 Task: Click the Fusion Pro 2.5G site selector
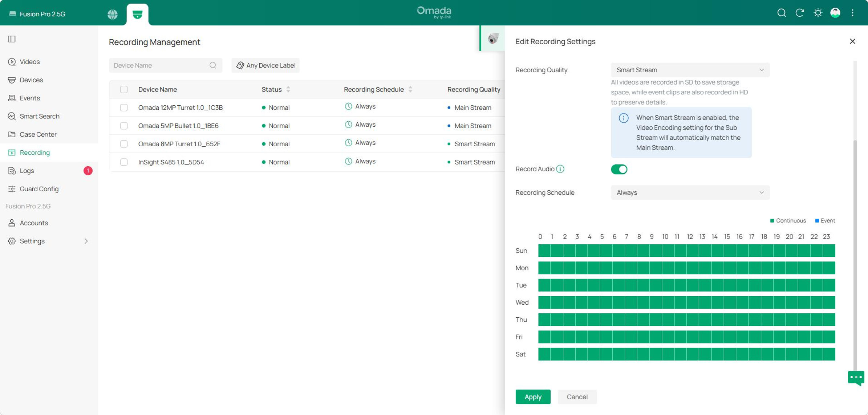coord(37,14)
